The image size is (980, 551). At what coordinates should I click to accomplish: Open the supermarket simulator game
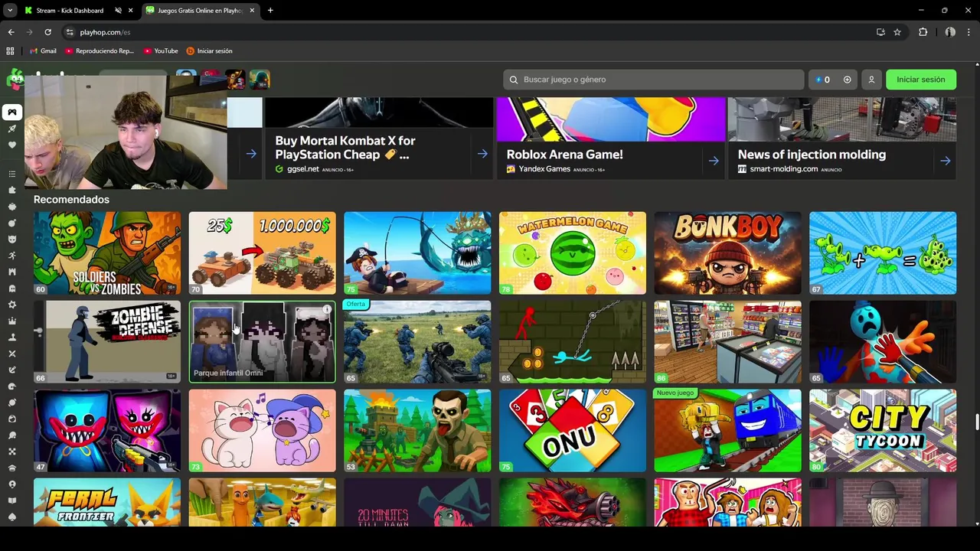coord(727,342)
